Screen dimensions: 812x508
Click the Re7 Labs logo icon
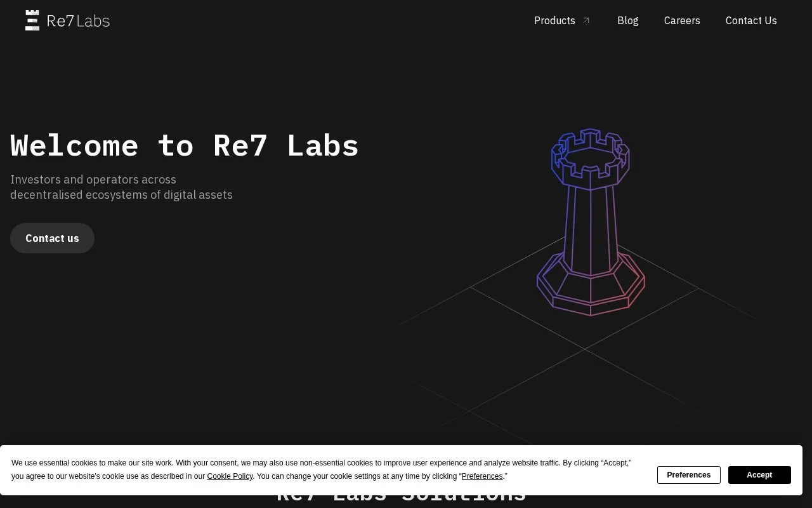[32, 20]
